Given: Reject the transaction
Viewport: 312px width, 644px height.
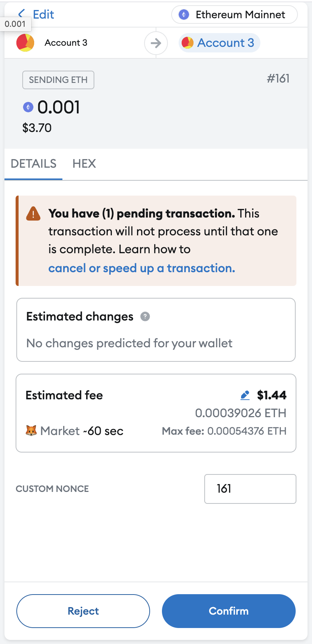Looking at the screenshot, I should [x=83, y=611].
